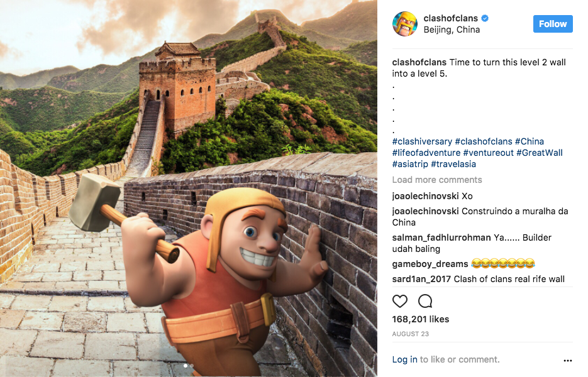Click the clashofclans profile avatar

405,24
